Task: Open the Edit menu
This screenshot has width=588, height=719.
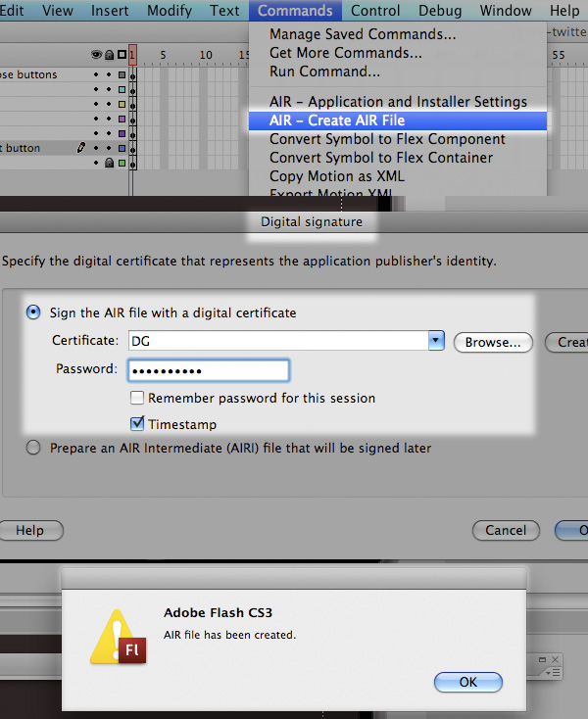Action: coord(12,11)
